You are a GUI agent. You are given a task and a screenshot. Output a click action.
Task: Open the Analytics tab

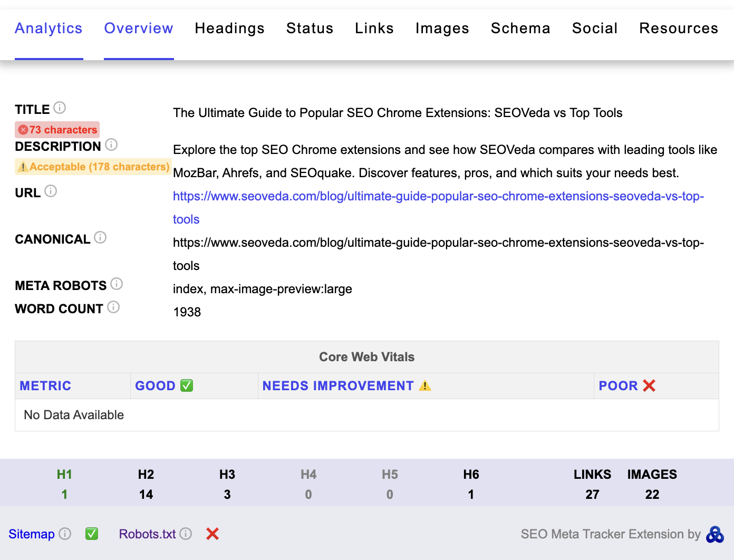pos(49,28)
